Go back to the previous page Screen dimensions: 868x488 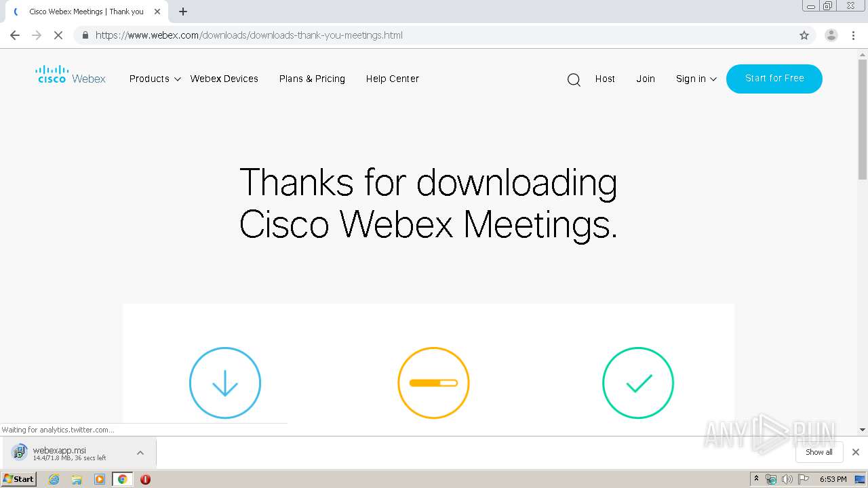pos(15,35)
